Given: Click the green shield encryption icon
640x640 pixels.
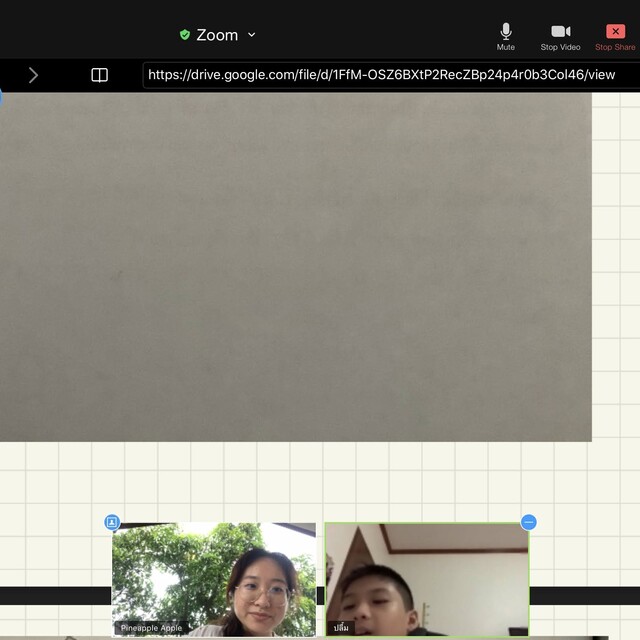Looking at the screenshot, I should [x=185, y=35].
